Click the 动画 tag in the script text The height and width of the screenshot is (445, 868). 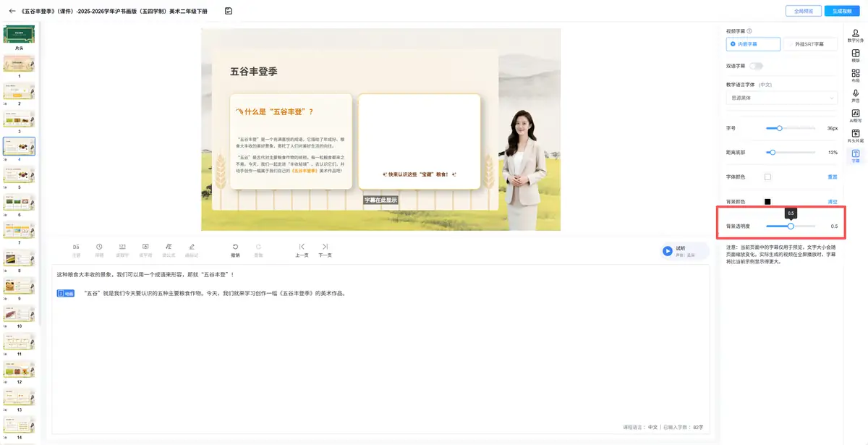click(65, 293)
